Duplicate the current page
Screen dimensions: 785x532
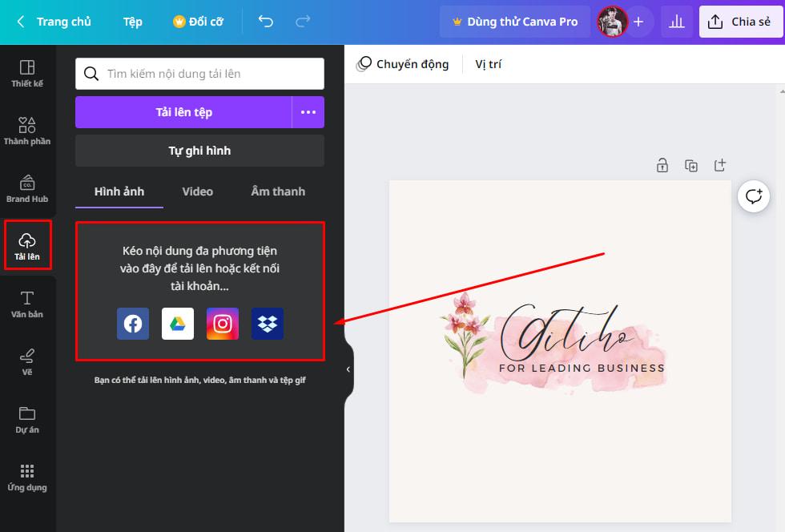click(691, 165)
